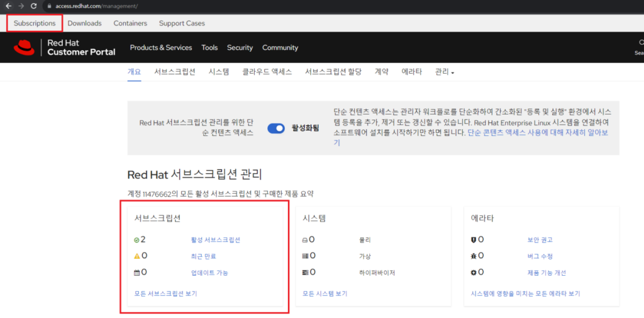Click the physical system icon beside 물리
This screenshot has width=644, height=318.
[305, 241]
